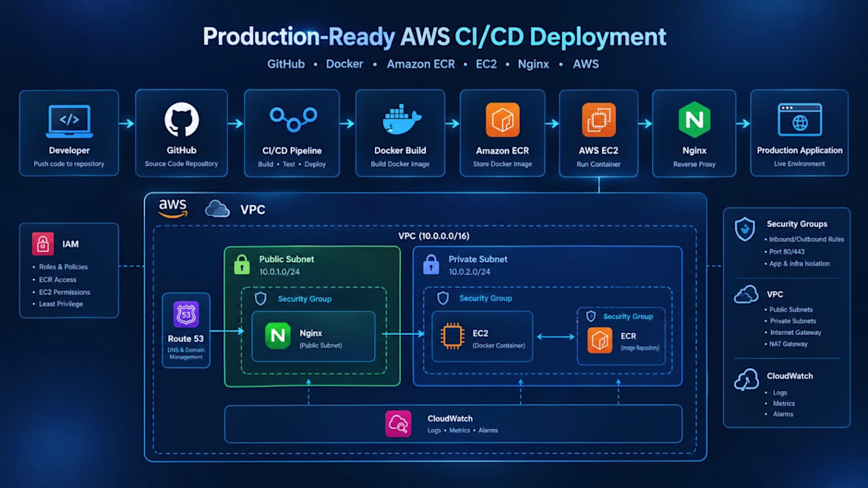Select the 'ECR Access' IAM bullet
This screenshot has width=868, height=488.
click(x=58, y=279)
